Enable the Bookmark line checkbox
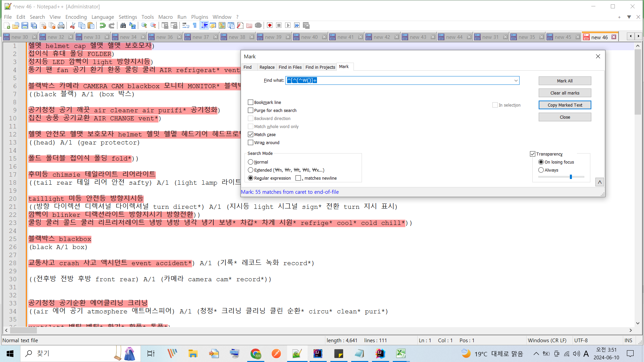 (251, 102)
